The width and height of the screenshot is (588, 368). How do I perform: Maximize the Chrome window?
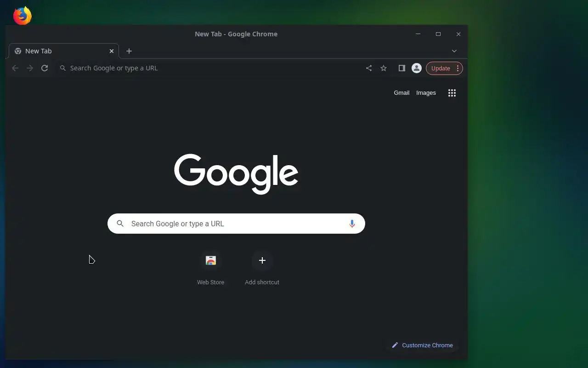pyautogui.click(x=438, y=34)
